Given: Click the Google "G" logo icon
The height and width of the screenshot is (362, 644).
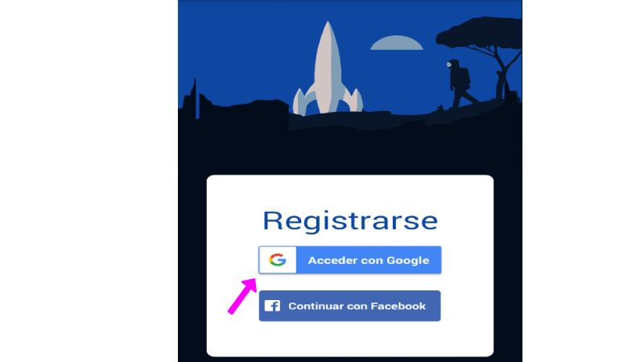Looking at the screenshot, I should click(277, 260).
